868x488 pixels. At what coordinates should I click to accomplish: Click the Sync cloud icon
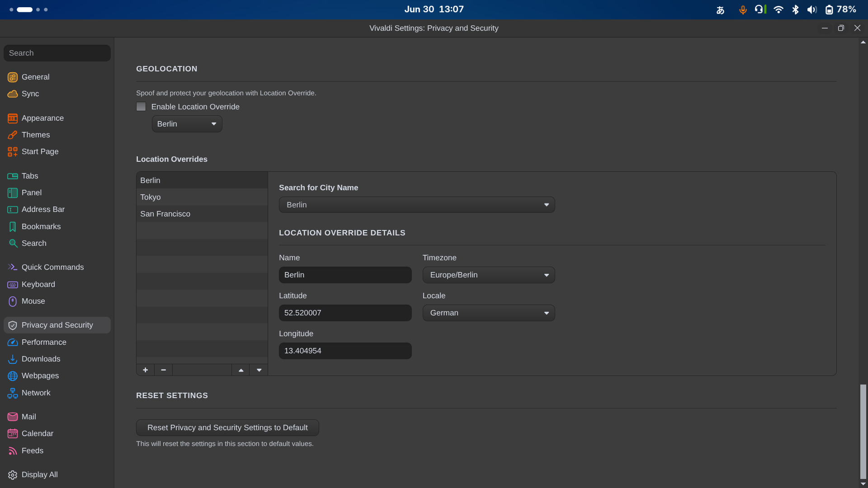coord(13,94)
